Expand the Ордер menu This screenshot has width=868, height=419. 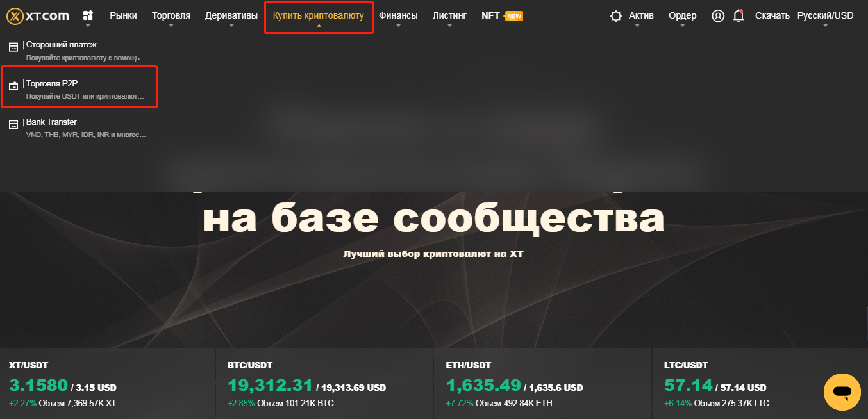point(683,16)
